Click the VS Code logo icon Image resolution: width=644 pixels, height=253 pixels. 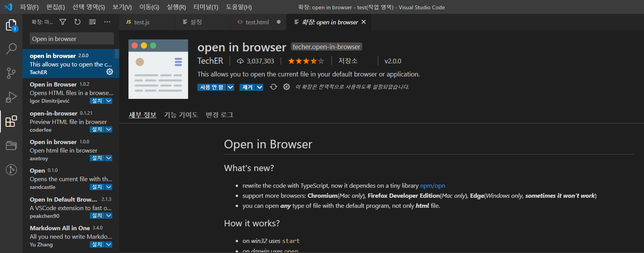[x=8, y=7]
